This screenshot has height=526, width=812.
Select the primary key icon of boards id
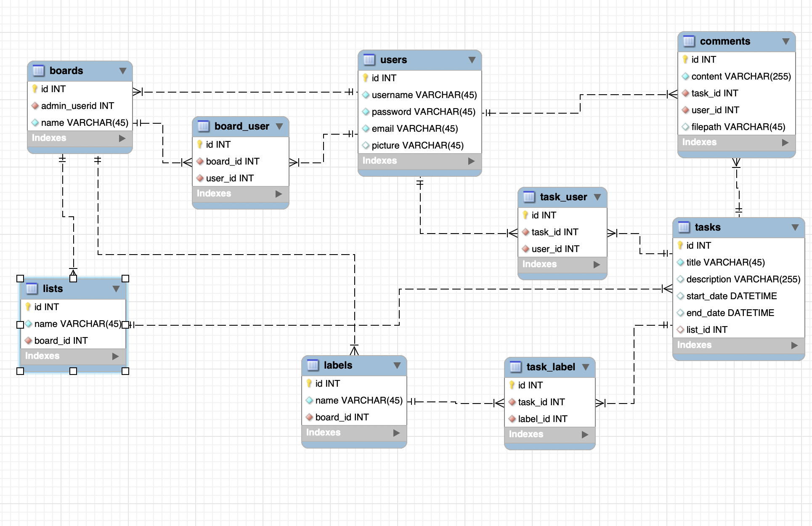[x=35, y=89]
